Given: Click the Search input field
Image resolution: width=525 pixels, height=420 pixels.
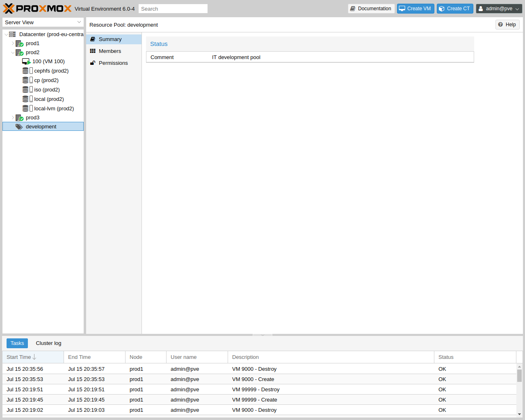Looking at the screenshot, I should [173, 9].
